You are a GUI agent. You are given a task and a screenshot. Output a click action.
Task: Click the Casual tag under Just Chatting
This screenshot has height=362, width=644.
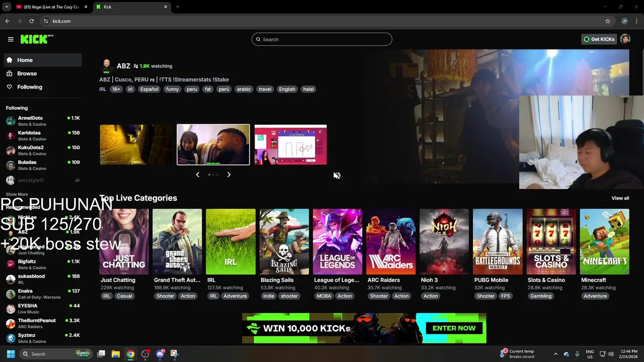124,296
